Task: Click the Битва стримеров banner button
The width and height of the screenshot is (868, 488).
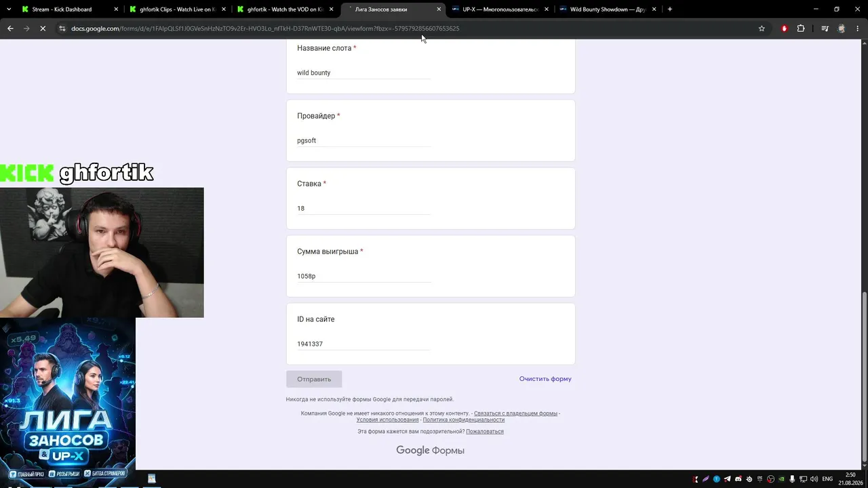Action: (x=104, y=474)
